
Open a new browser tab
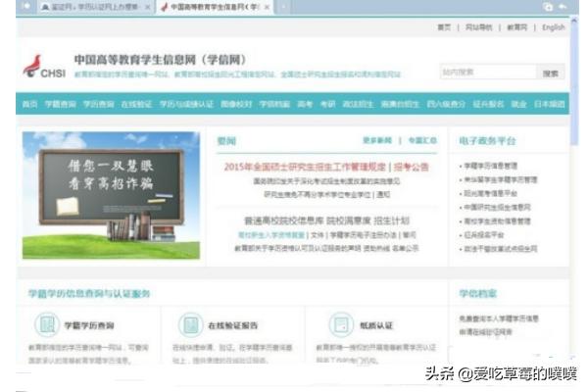coord(283,7)
